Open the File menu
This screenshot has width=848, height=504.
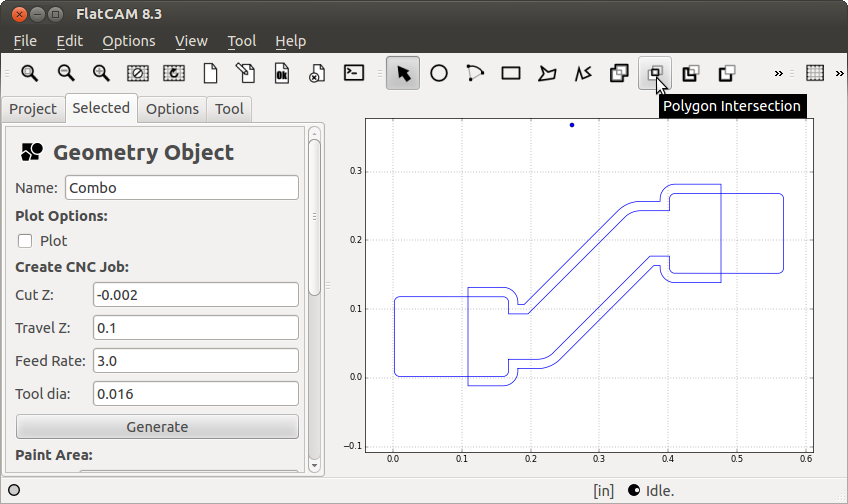tap(25, 41)
